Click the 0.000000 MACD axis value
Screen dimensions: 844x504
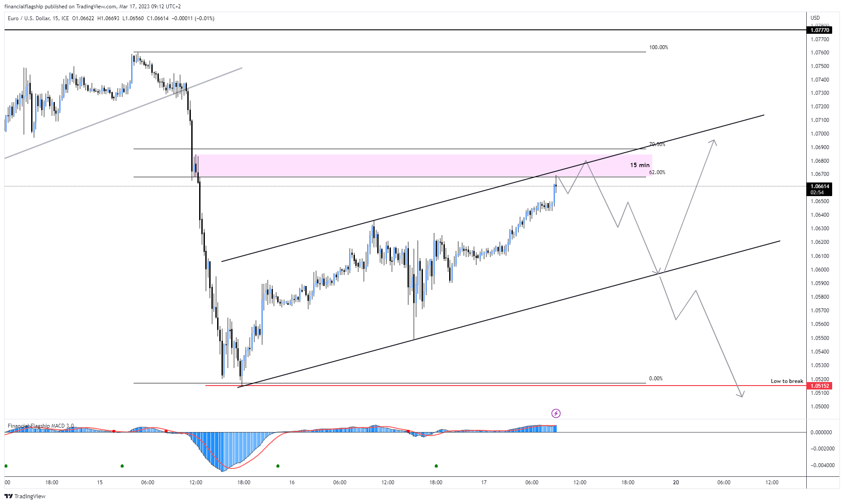click(821, 433)
